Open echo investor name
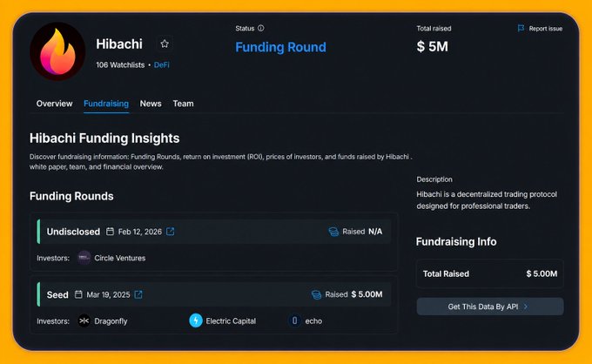Image resolution: width=592 pixels, height=364 pixels. (x=313, y=321)
